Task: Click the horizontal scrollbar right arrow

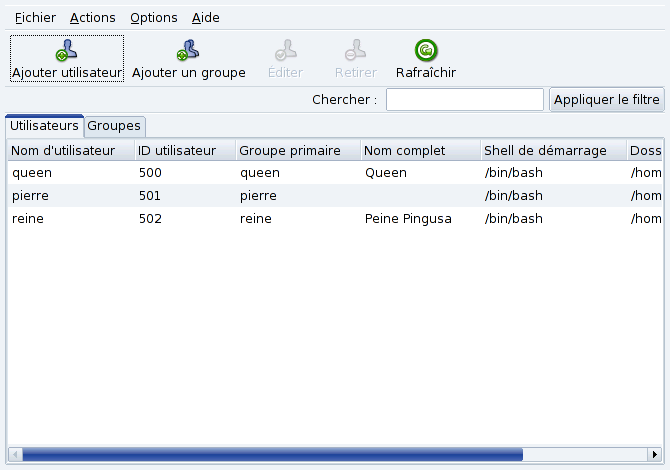Action: coord(655,455)
